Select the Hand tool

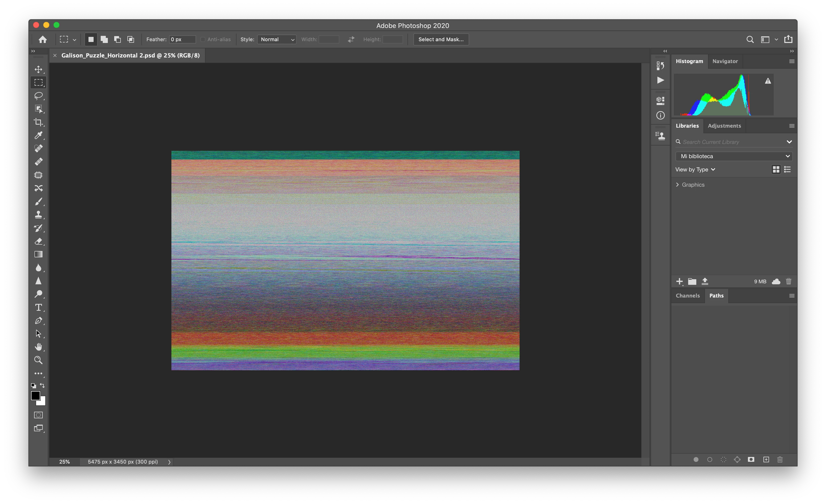pyautogui.click(x=39, y=347)
